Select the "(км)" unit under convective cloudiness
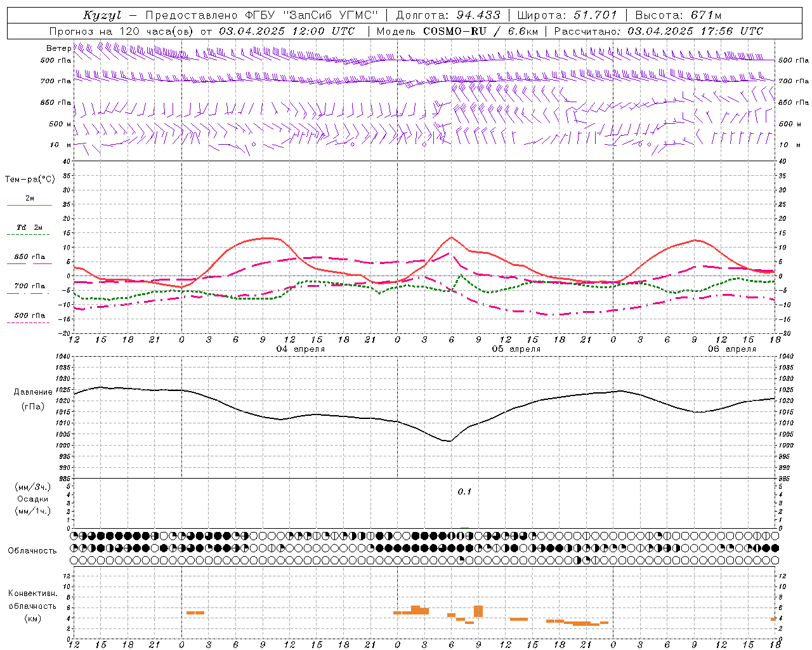The height and width of the screenshot is (650, 812). 32,618
